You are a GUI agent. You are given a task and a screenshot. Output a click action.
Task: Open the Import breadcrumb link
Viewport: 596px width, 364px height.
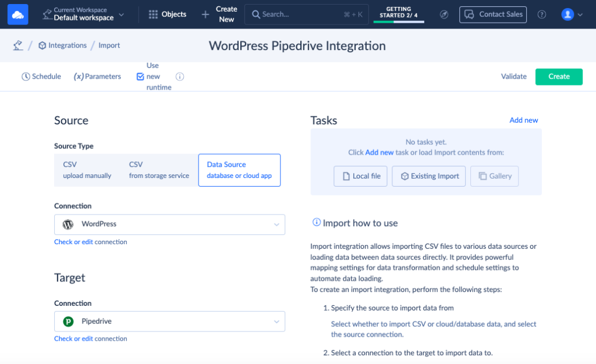(109, 45)
